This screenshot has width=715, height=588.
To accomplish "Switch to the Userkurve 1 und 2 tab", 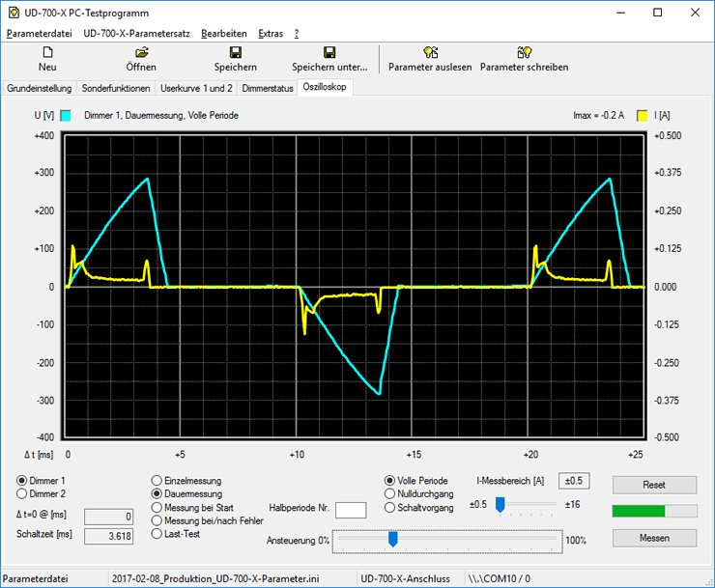I will (196, 88).
